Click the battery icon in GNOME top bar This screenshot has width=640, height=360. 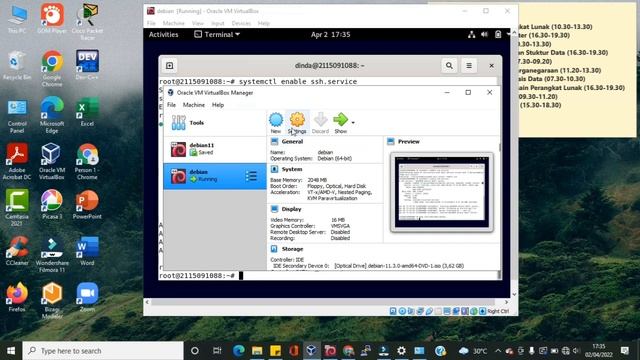498,35
